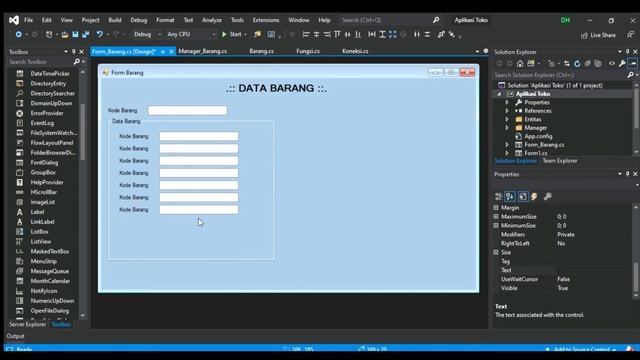Open the Format menu
640x360 pixels.
(165, 20)
